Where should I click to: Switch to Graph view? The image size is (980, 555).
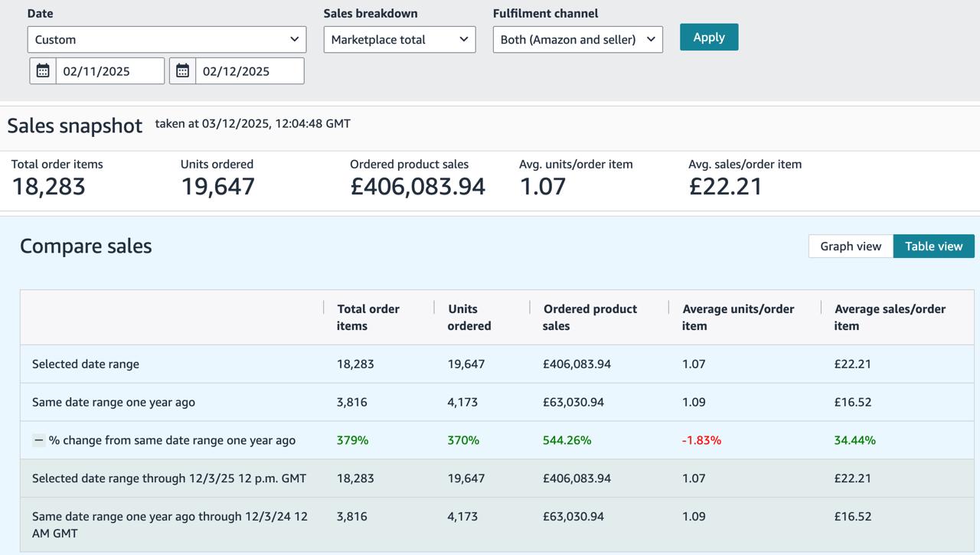click(851, 246)
